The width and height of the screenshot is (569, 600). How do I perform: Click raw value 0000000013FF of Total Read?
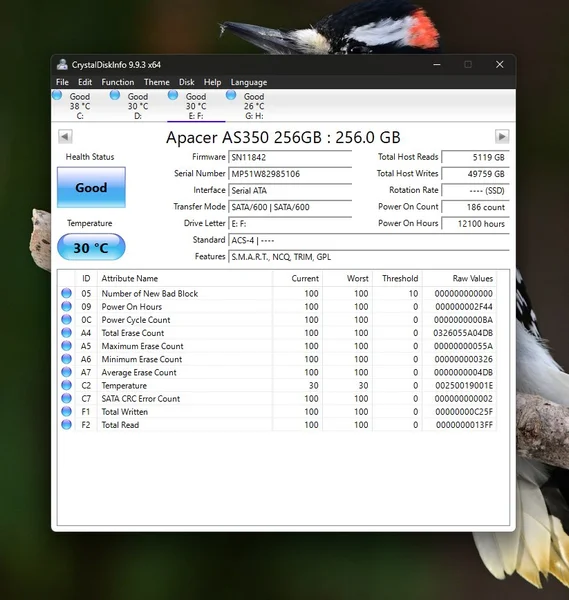pos(464,425)
